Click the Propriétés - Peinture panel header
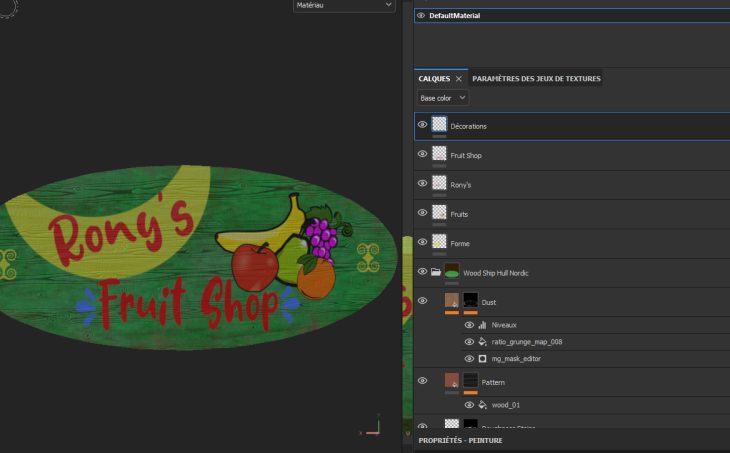The image size is (730, 453). point(460,440)
